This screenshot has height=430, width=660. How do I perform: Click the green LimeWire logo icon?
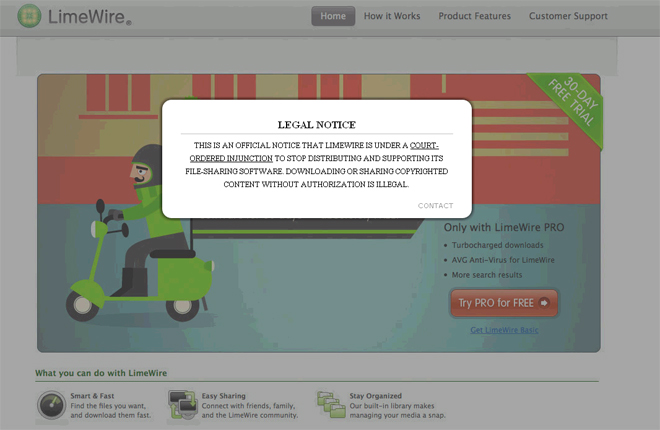click(x=29, y=17)
